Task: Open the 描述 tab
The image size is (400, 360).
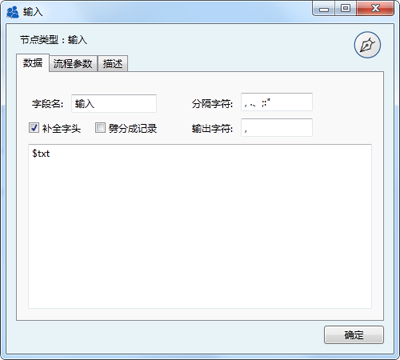Action: tap(113, 63)
